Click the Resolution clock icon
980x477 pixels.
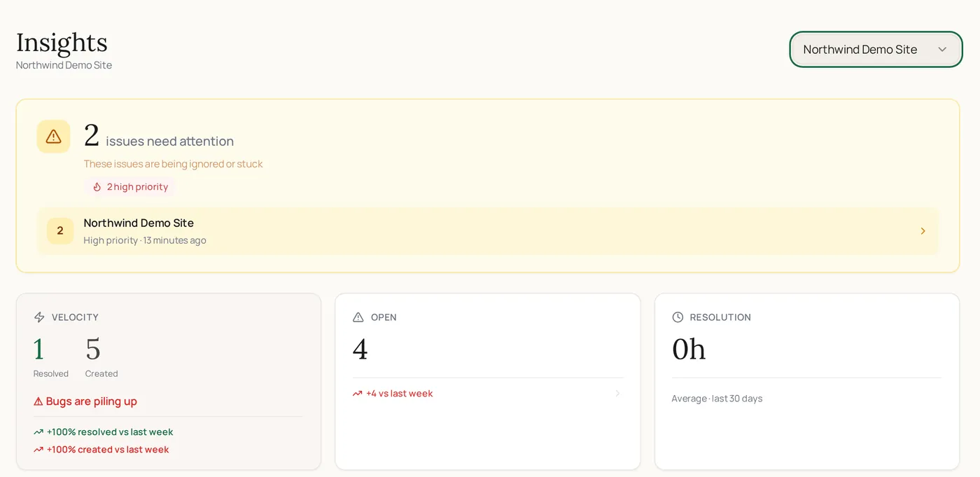[678, 317]
